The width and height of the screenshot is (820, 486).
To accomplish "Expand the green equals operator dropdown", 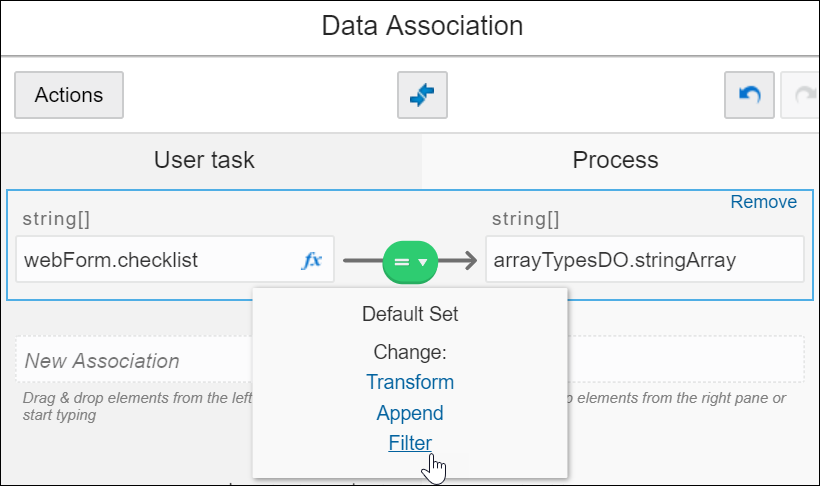I will coord(410,261).
